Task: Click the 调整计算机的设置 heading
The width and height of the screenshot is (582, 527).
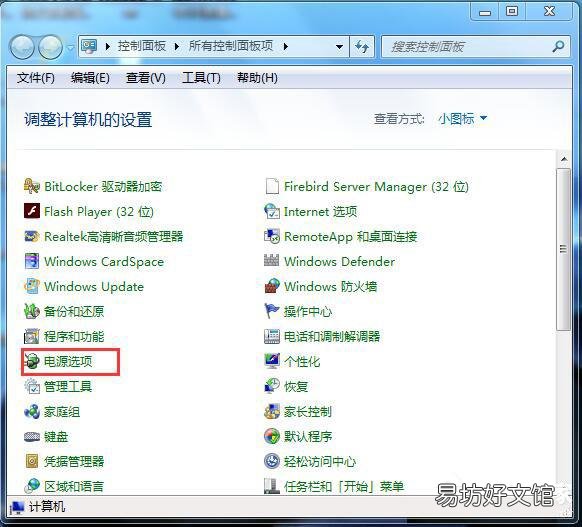Action: [x=88, y=120]
